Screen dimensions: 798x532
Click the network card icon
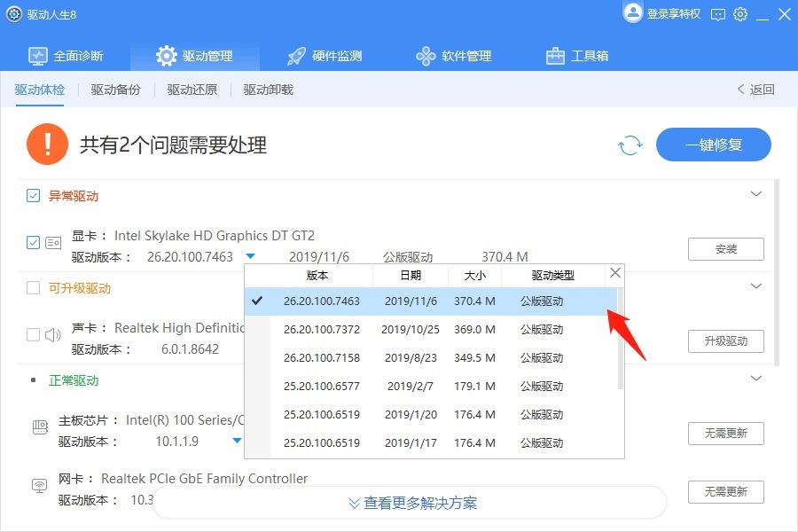click(x=40, y=485)
